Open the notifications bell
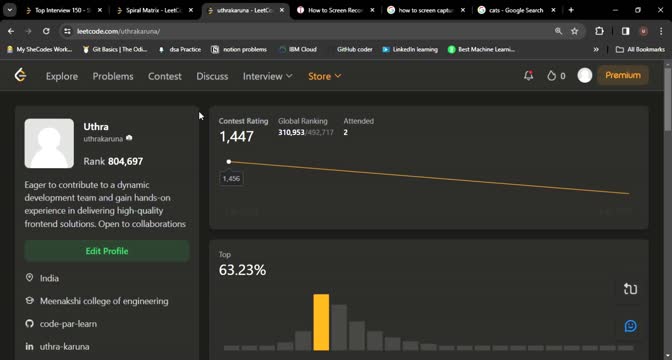672x360 pixels. pos(528,76)
